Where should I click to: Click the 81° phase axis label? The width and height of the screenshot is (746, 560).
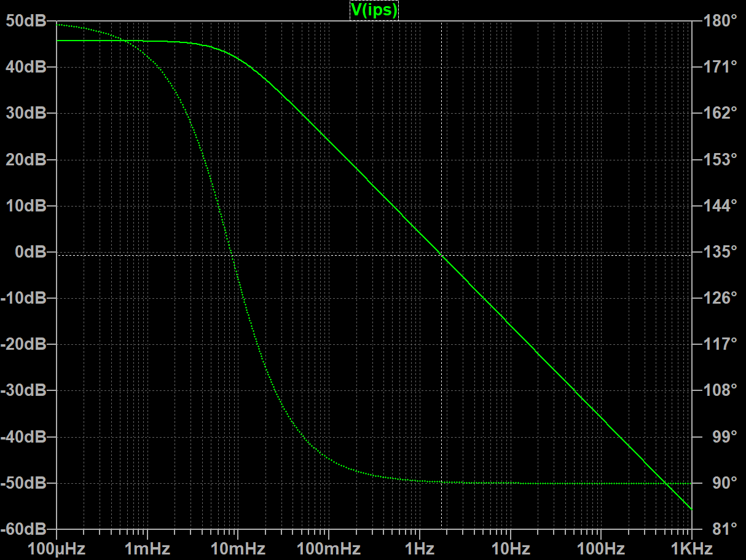[x=724, y=529]
